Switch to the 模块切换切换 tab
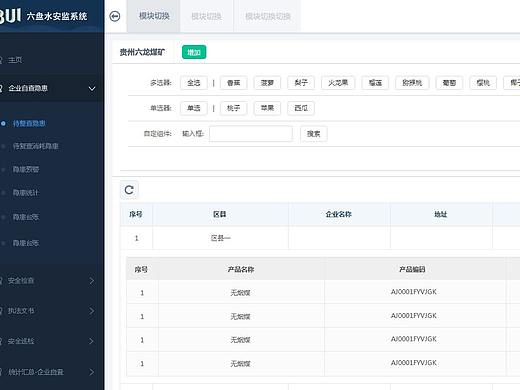The width and height of the screenshot is (520, 390). (x=268, y=16)
